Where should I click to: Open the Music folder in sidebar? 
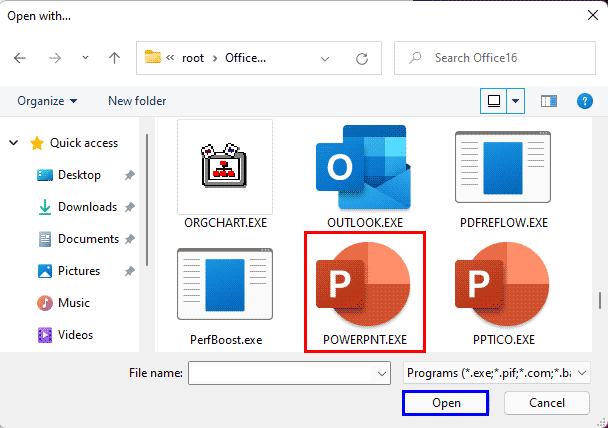coord(63,303)
